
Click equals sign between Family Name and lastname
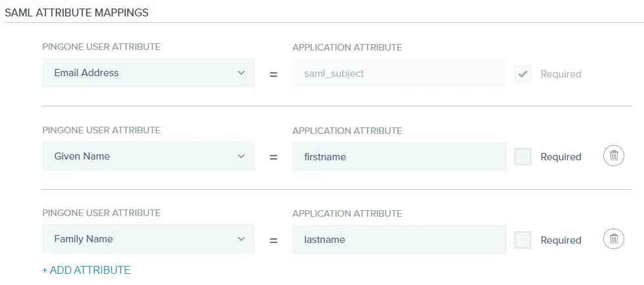[x=274, y=240]
